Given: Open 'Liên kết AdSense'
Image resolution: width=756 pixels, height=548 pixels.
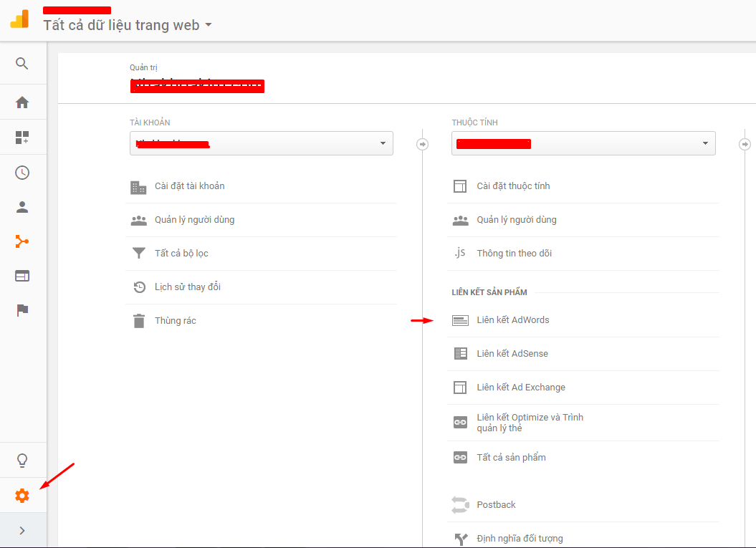Looking at the screenshot, I should coord(512,354).
